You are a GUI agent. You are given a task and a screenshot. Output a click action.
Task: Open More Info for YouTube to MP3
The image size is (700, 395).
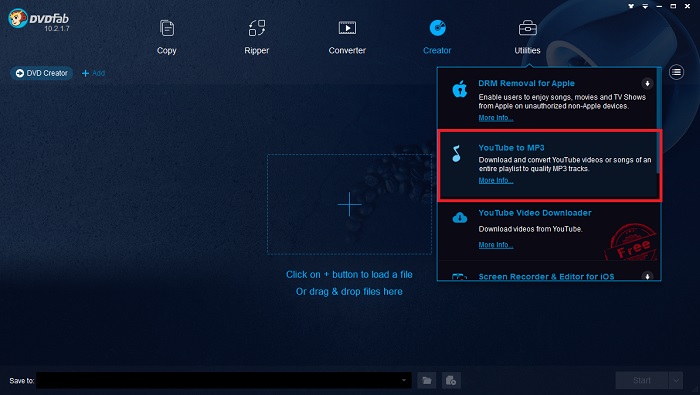[496, 180]
